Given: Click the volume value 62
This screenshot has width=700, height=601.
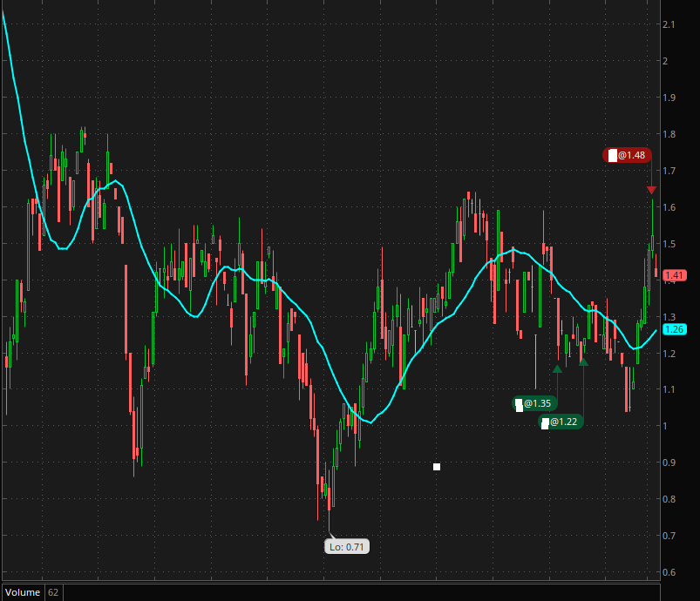Looking at the screenshot, I should [53, 592].
